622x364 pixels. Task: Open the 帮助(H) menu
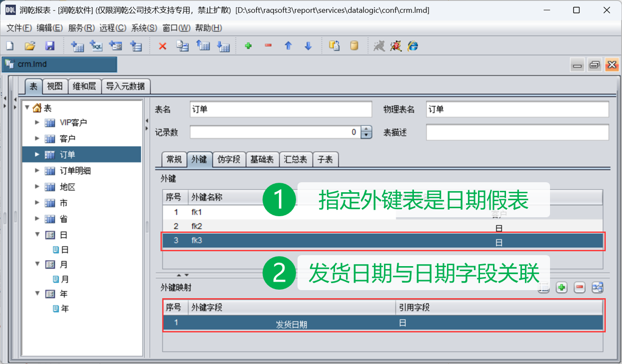[208, 28]
